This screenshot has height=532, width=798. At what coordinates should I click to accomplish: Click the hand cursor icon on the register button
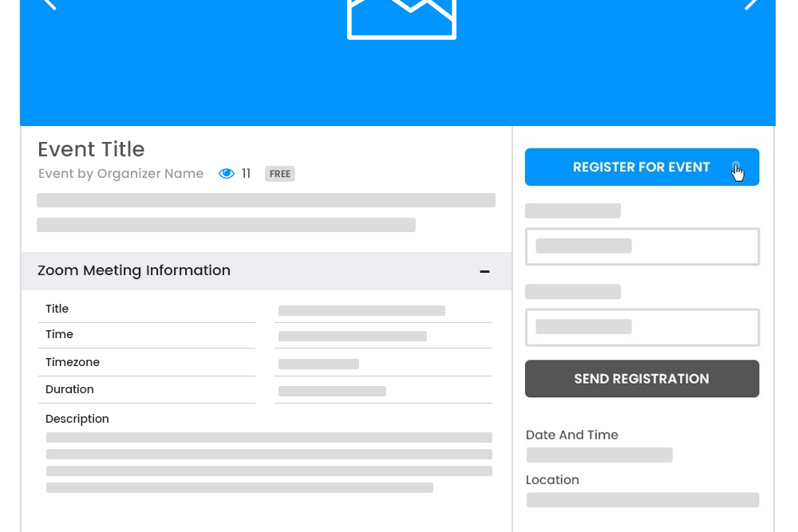(x=737, y=171)
